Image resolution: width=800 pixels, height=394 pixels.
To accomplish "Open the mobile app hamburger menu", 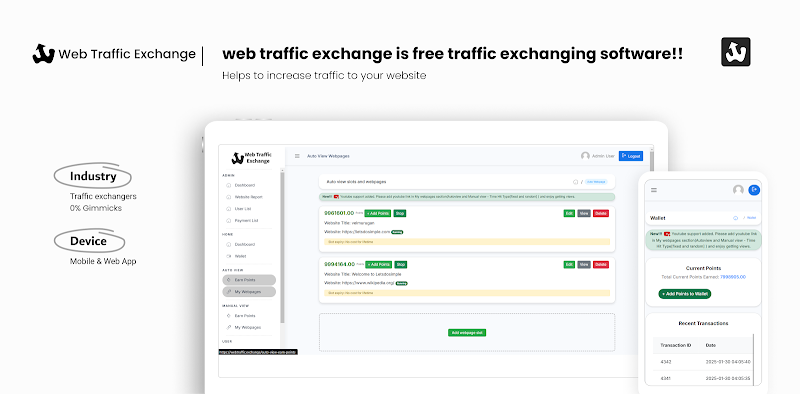I will pos(654,190).
